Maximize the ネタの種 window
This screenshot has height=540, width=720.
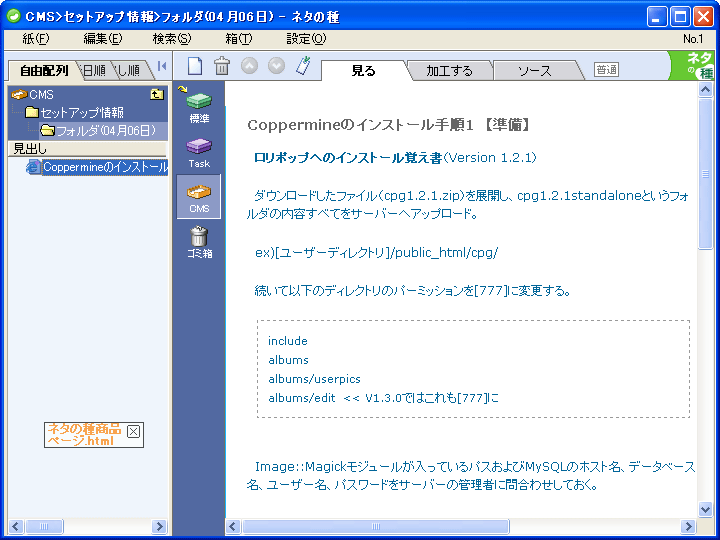680,17
